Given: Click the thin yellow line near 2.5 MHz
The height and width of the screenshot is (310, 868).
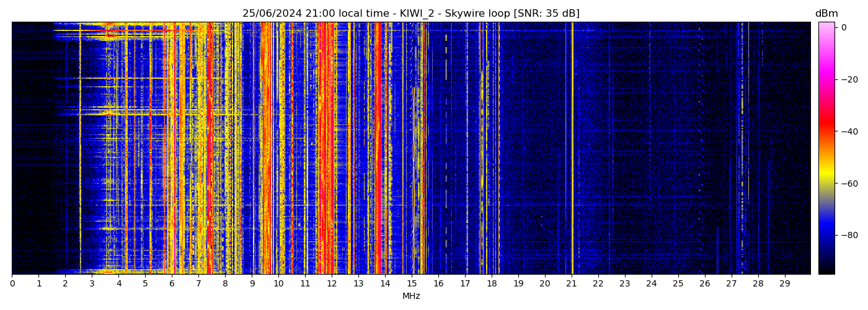Looking at the screenshot, I should (x=80, y=149).
